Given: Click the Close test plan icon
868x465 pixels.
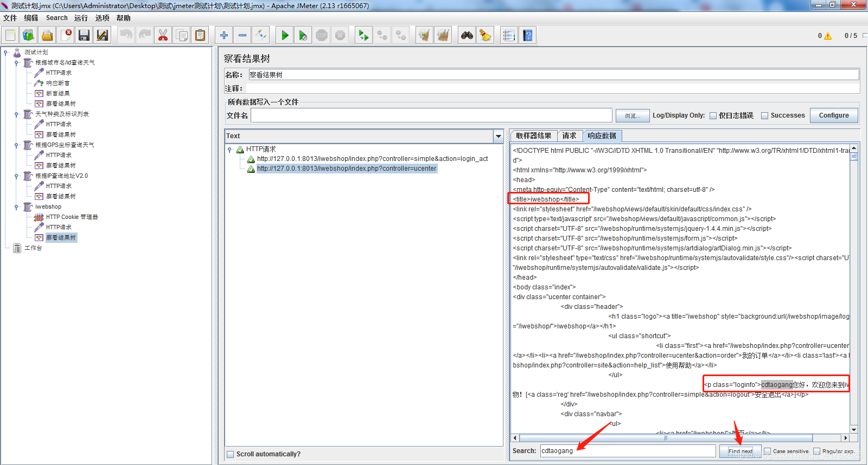Looking at the screenshot, I should 66,35.
